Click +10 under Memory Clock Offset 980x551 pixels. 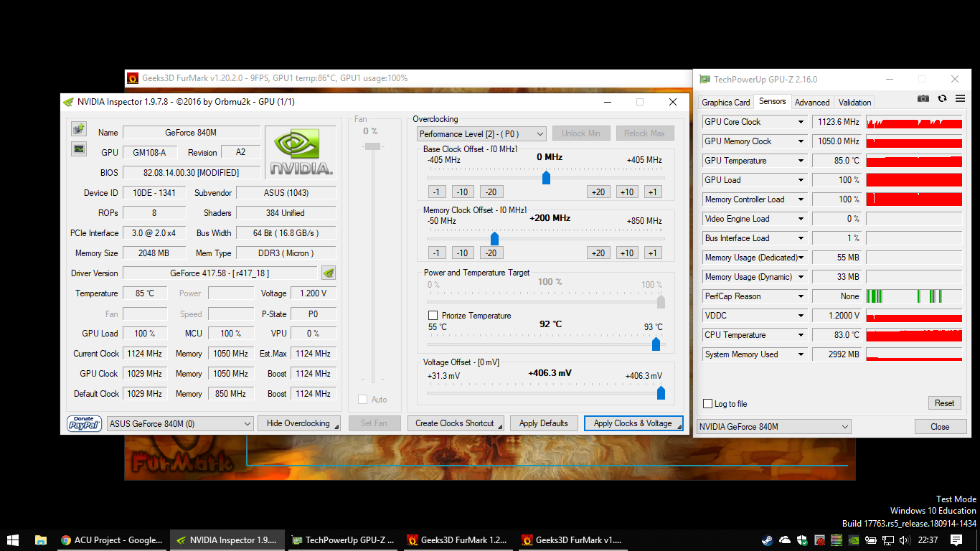(x=627, y=253)
